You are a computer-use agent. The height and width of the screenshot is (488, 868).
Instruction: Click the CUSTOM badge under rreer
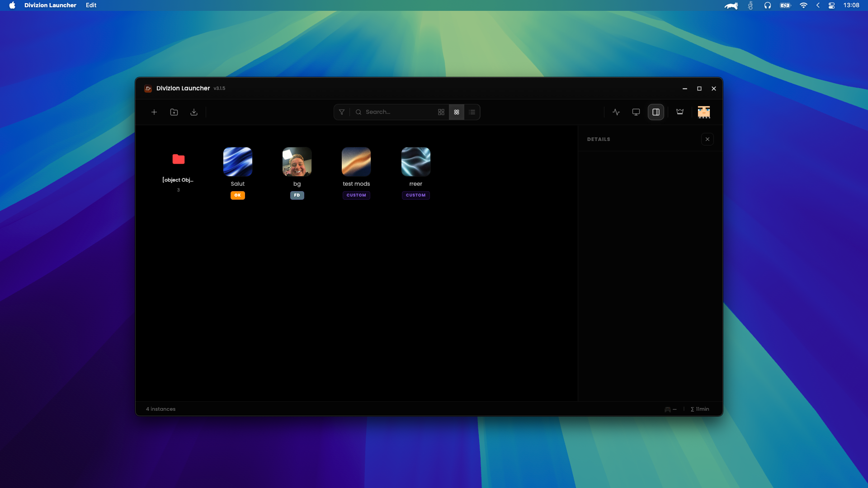click(416, 195)
